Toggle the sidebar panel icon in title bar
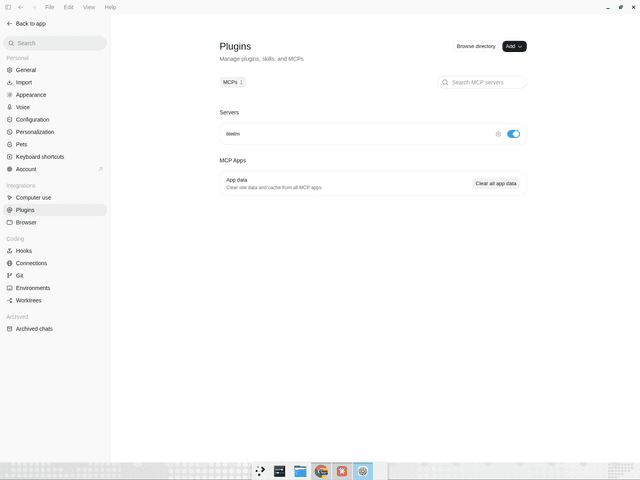This screenshot has width=640, height=480. click(x=8, y=7)
